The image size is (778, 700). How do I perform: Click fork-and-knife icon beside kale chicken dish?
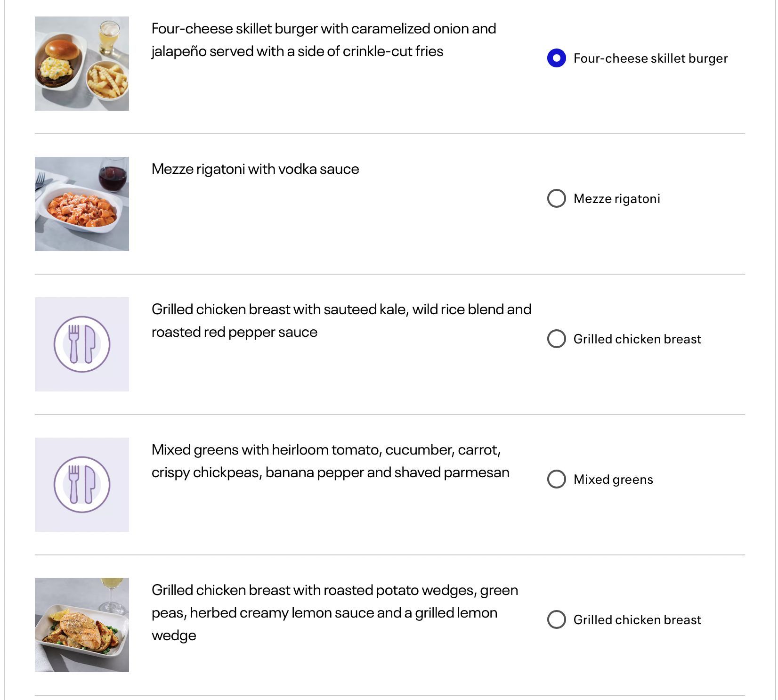tap(81, 344)
